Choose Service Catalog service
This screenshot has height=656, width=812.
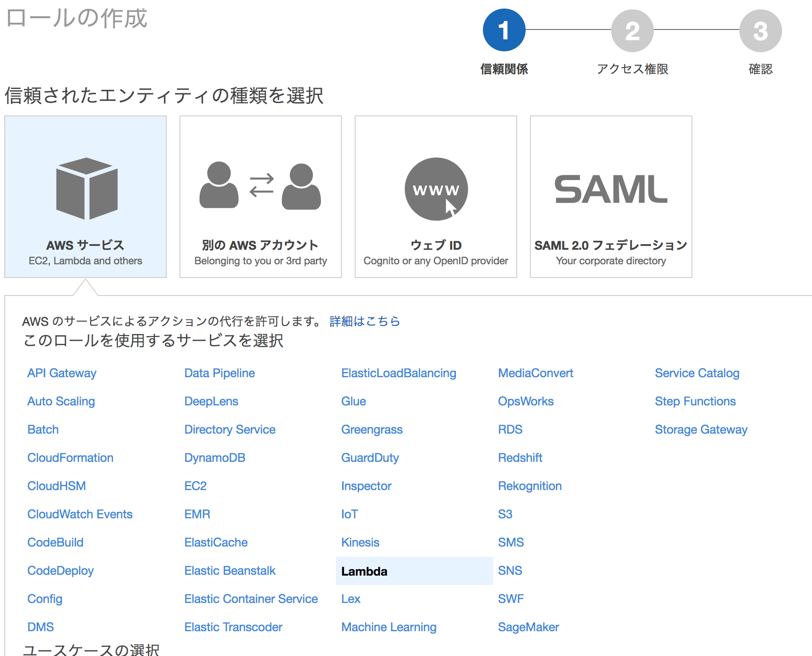click(x=697, y=373)
